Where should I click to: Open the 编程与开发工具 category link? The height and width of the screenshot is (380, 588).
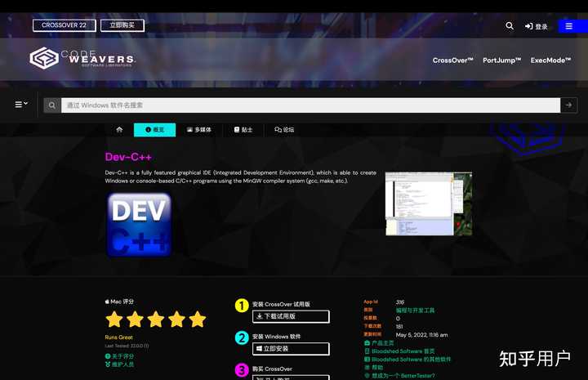point(415,311)
